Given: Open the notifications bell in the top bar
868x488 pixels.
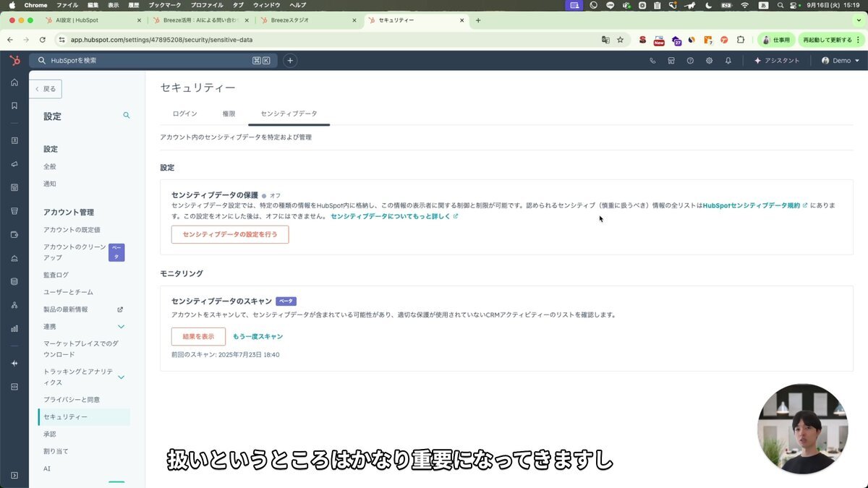Looking at the screenshot, I should coord(728,61).
